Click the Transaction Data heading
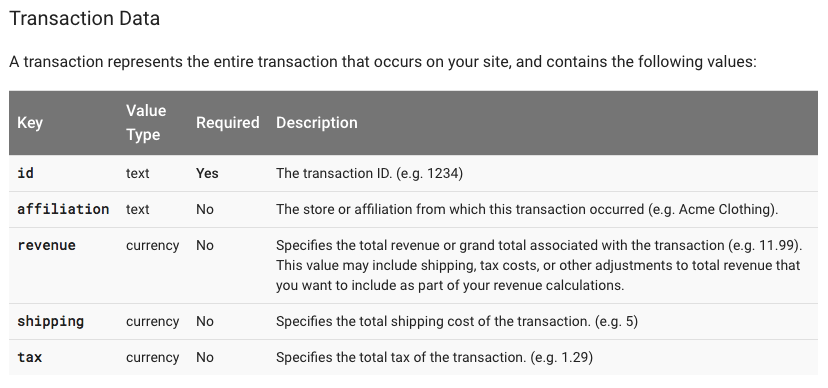 point(84,18)
